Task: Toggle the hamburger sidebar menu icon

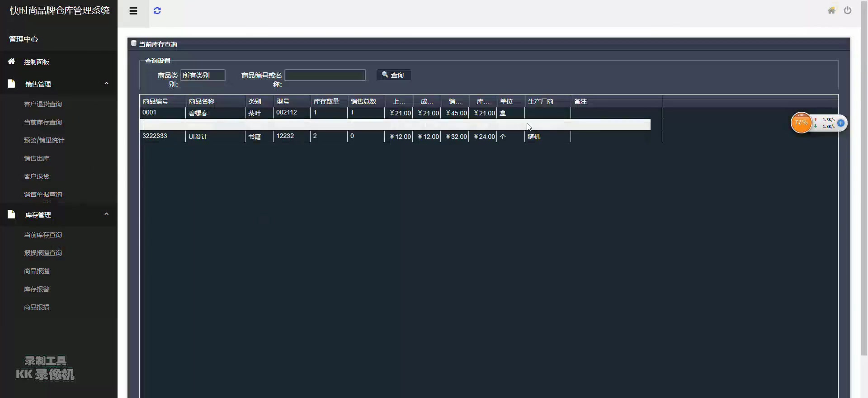Action: click(x=133, y=11)
